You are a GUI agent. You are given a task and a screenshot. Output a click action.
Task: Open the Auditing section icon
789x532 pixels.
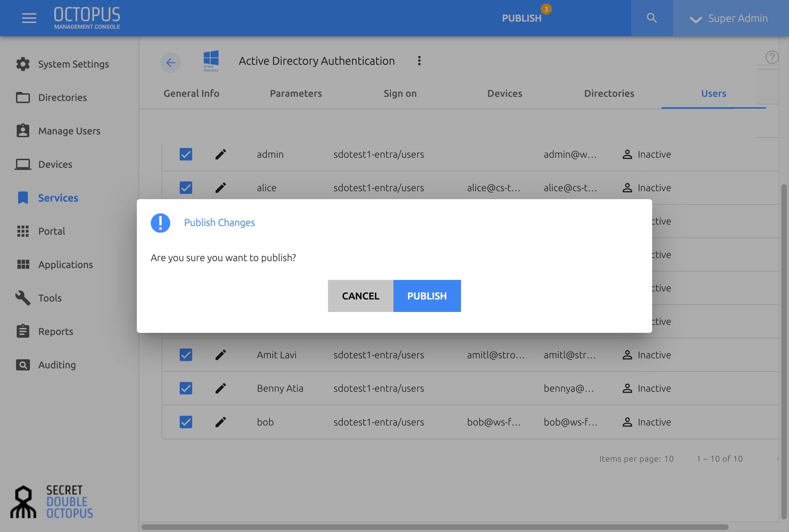[x=23, y=365]
